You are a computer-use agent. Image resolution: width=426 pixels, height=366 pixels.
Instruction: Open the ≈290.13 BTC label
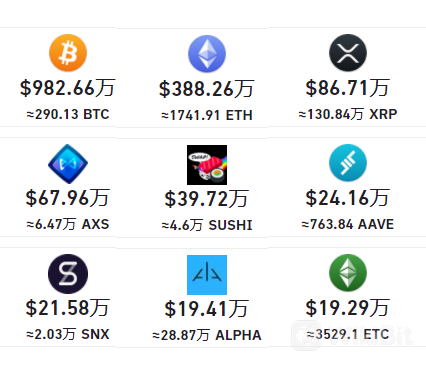[68, 114]
